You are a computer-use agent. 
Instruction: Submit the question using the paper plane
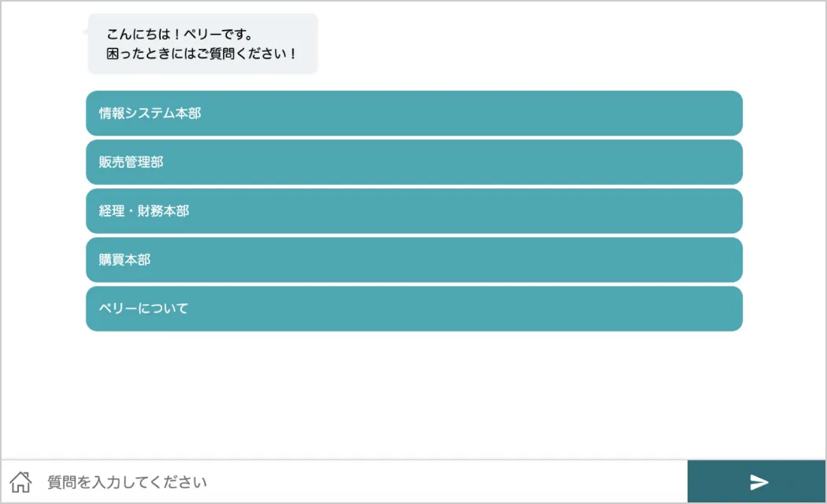pyautogui.click(x=759, y=482)
